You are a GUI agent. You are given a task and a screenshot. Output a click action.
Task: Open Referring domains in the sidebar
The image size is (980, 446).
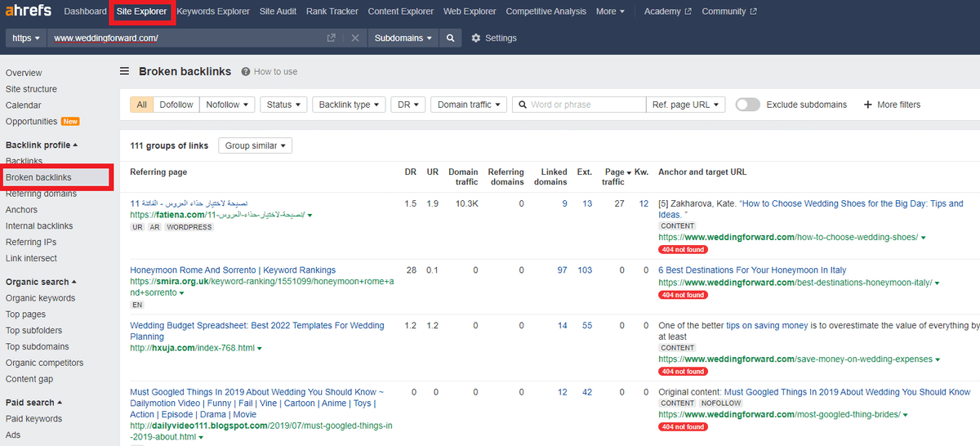point(41,194)
